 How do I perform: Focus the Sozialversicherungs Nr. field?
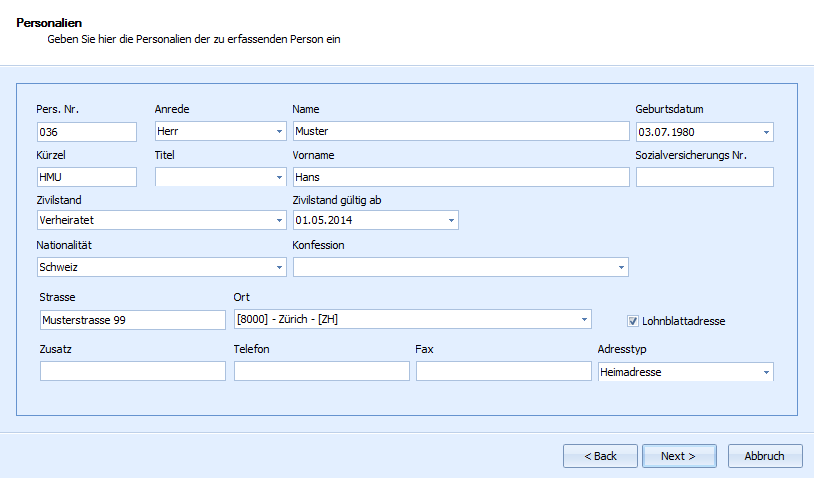tap(704, 177)
